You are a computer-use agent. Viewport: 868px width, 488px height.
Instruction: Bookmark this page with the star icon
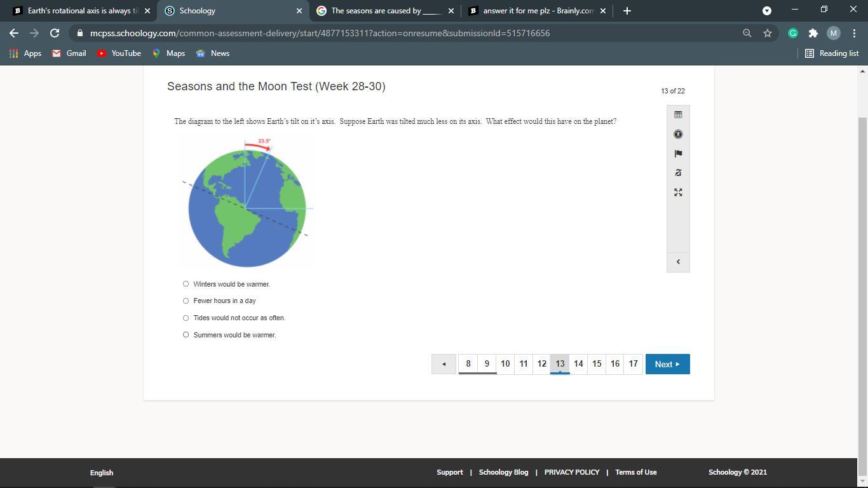pyautogui.click(x=768, y=33)
